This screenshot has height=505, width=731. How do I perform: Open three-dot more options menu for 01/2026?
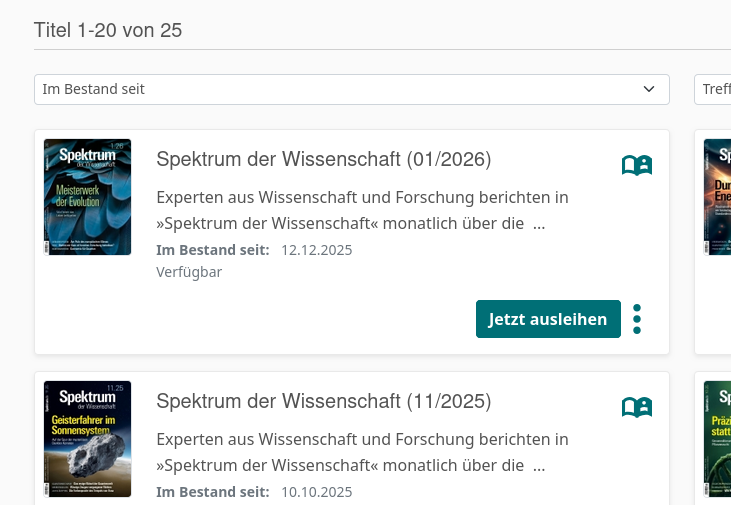[637, 319]
